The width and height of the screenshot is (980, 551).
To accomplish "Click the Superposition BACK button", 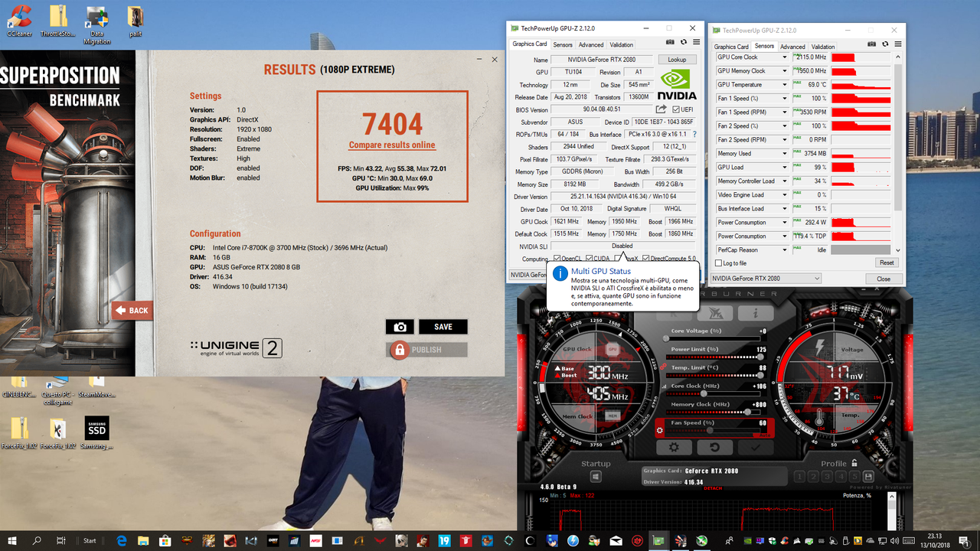I will pos(132,311).
